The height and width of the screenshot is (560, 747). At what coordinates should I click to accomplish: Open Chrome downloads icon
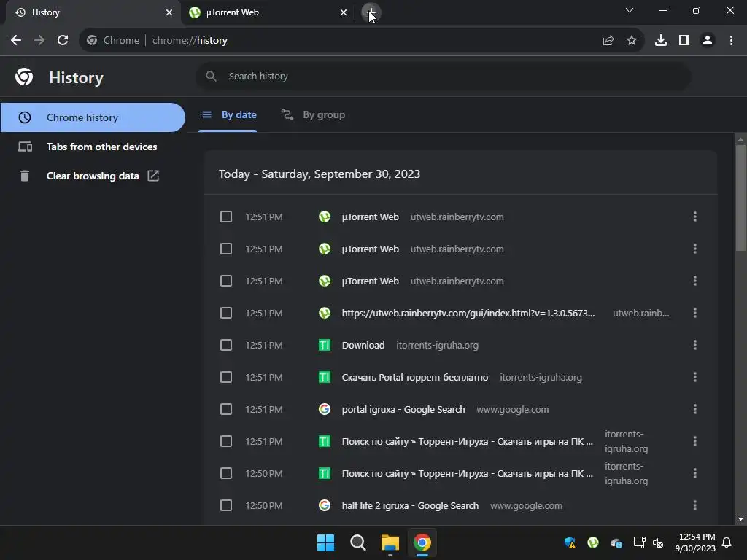(661, 41)
